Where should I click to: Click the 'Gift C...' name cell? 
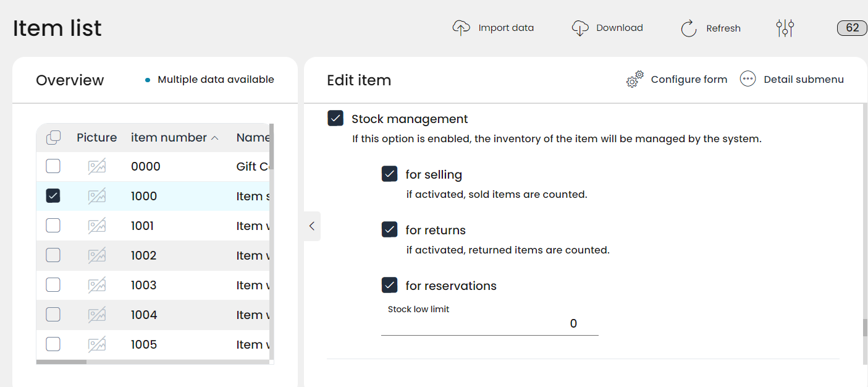(x=253, y=166)
